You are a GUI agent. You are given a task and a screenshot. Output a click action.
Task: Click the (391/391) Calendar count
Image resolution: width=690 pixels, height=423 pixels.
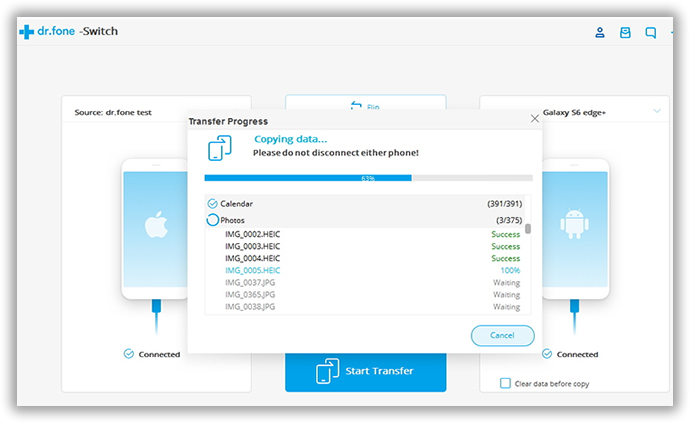point(504,204)
